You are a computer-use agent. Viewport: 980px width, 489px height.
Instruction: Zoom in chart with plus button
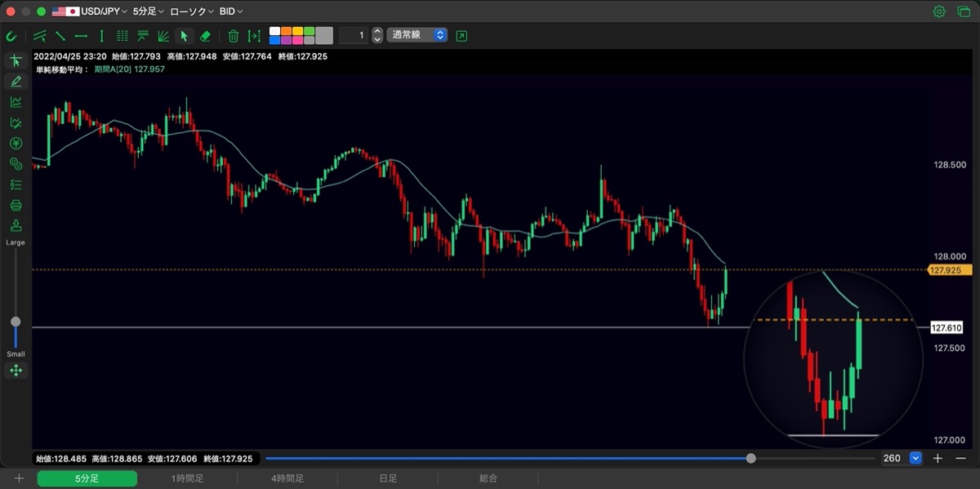938,458
